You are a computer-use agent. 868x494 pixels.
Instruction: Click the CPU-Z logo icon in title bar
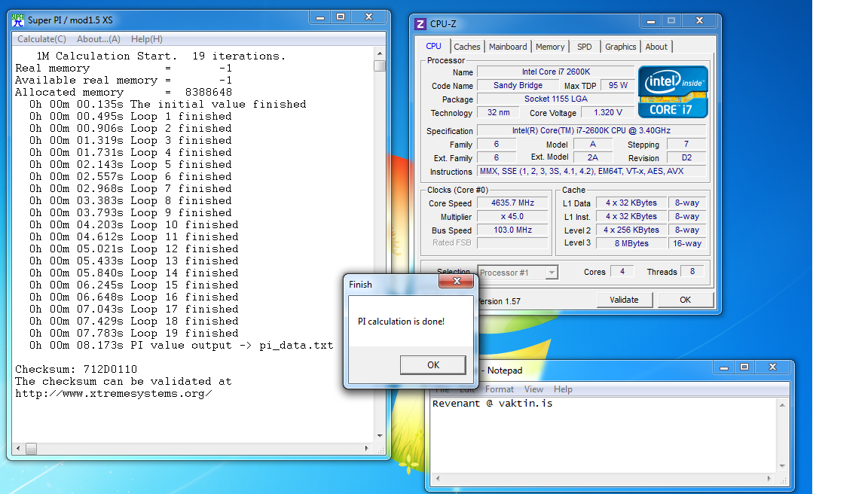[x=420, y=24]
